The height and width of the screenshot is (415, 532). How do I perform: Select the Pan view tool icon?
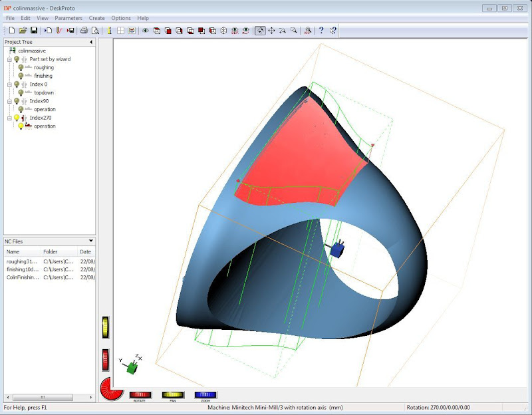271,31
